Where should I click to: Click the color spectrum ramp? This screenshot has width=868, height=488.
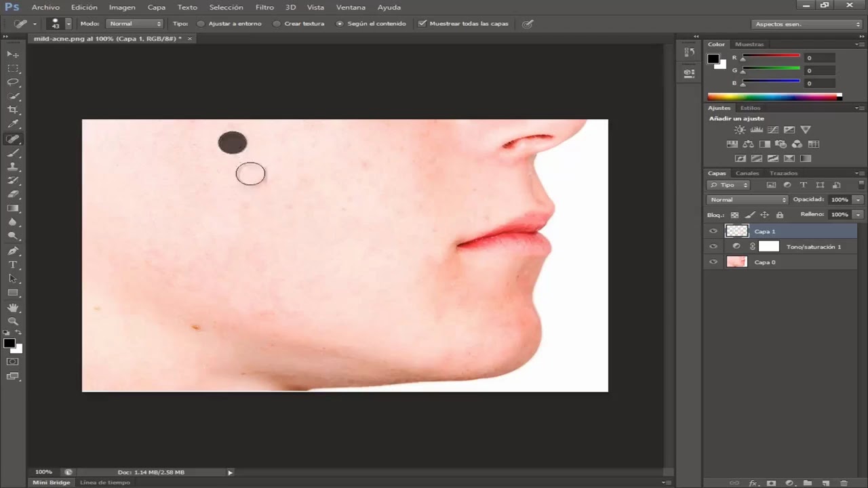[774, 97]
